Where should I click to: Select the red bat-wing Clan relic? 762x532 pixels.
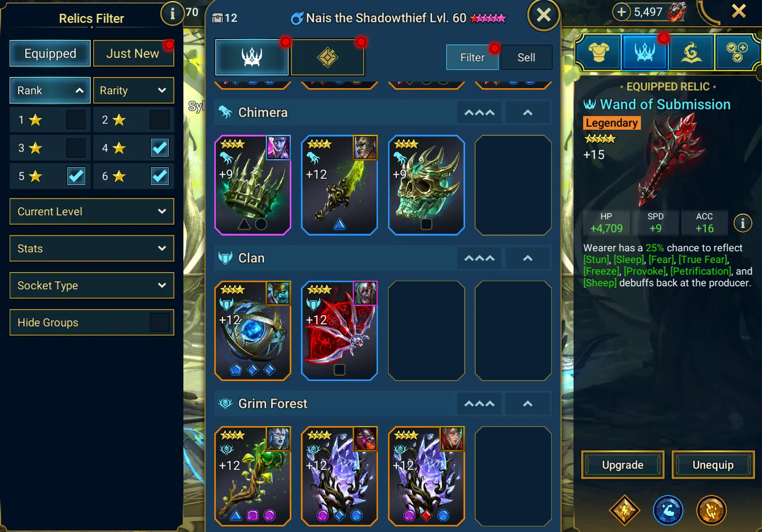(x=339, y=330)
